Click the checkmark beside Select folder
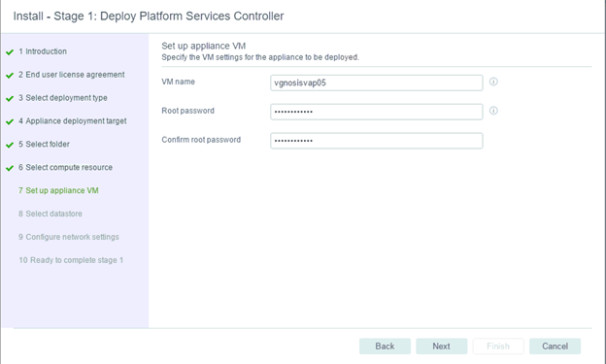The image size is (606, 364). point(10,145)
